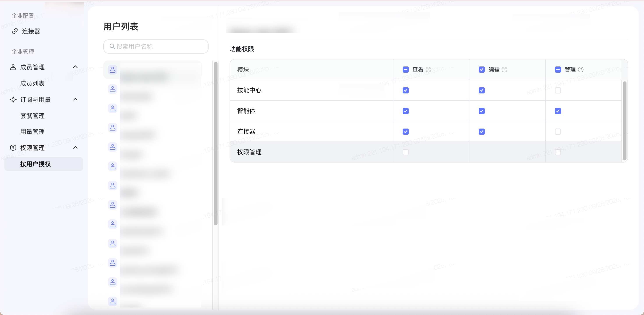This screenshot has height=315, width=644.
Task: Collapse the 订阅与用量 section chevron
Action: tap(75, 99)
